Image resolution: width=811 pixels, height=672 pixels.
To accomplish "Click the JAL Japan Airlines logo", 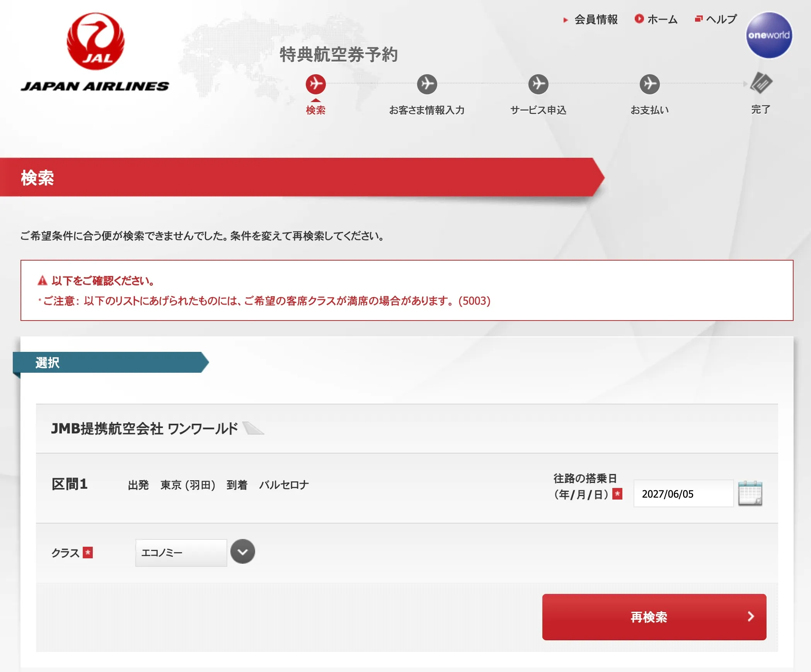I will click(95, 52).
